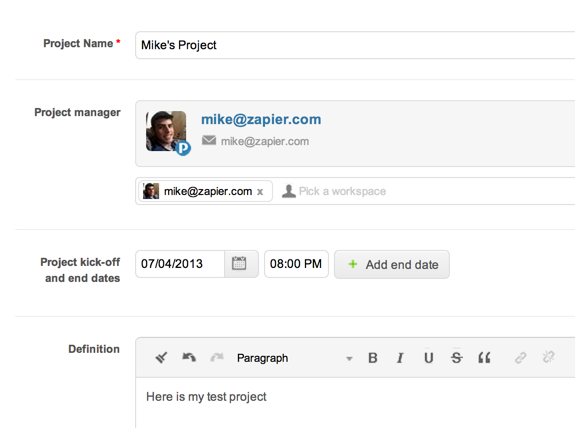Click the Project Name text field

355,45
